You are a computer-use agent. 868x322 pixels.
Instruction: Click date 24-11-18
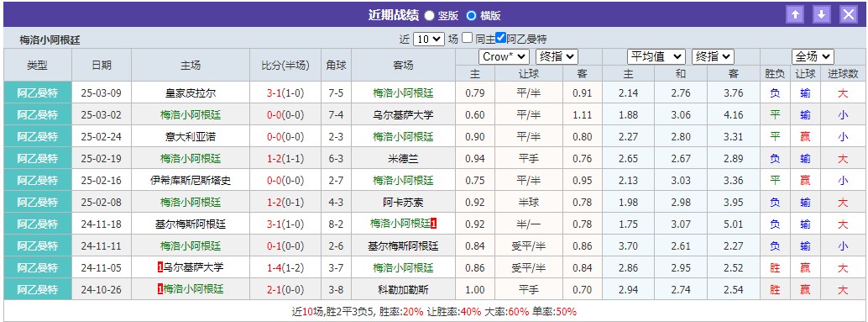[102, 224]
